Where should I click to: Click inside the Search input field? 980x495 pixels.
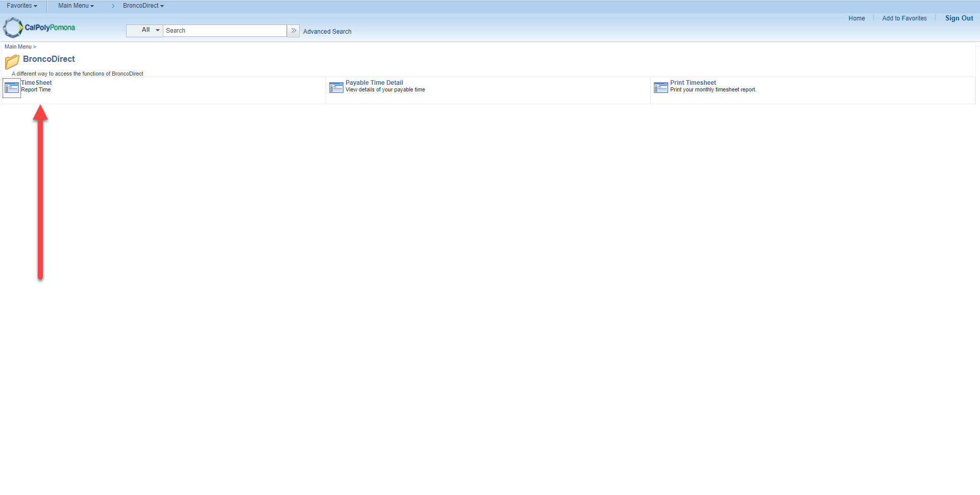tap(225, 30)
